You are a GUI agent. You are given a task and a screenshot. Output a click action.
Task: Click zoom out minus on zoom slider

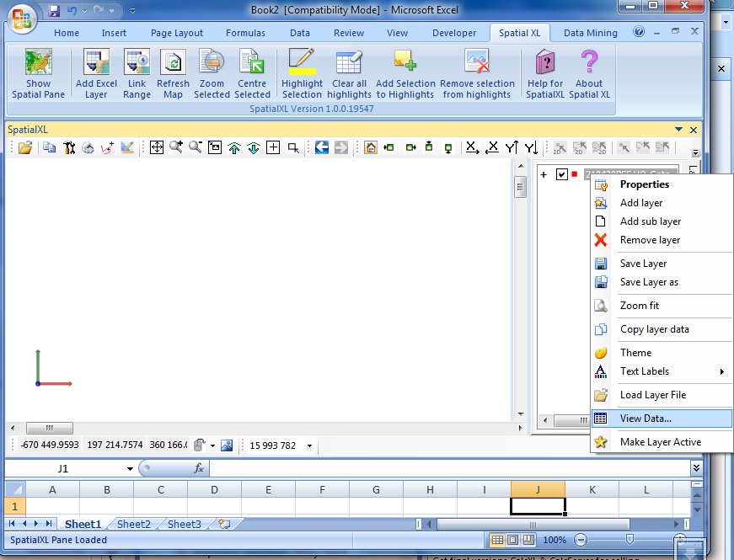coord(581,540)
